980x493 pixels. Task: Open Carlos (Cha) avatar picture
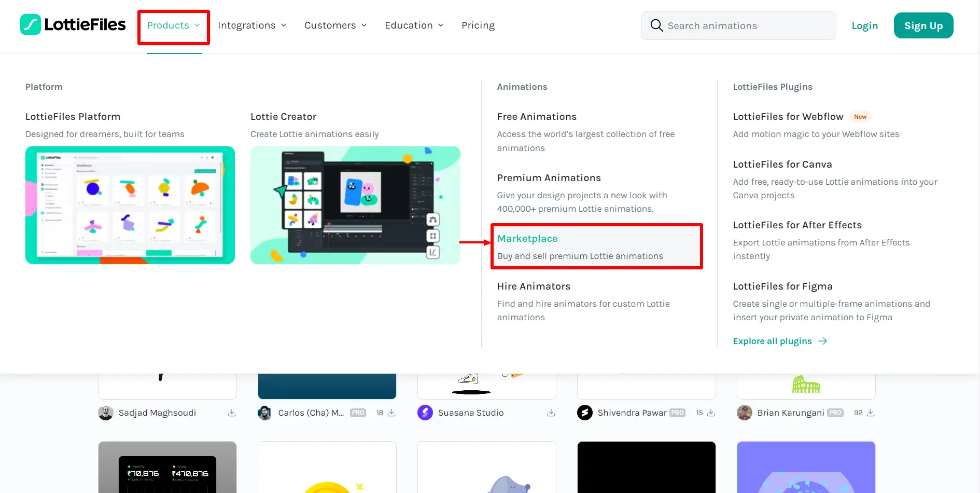tap(265, 413)
